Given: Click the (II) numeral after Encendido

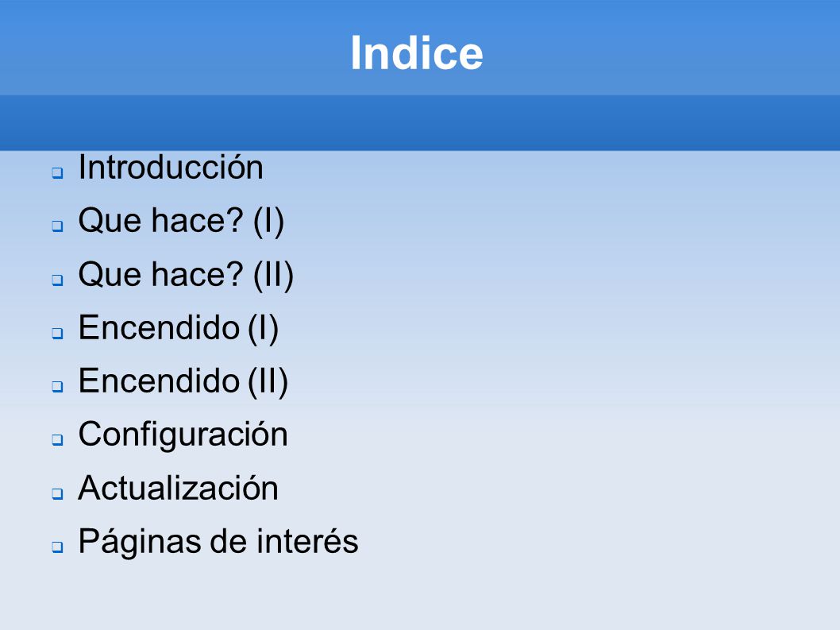Looking at the screenshot, I should (268, 382).
